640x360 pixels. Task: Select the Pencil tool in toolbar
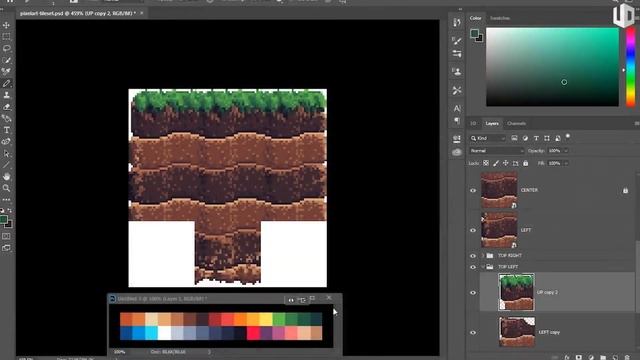pos(7,84)
